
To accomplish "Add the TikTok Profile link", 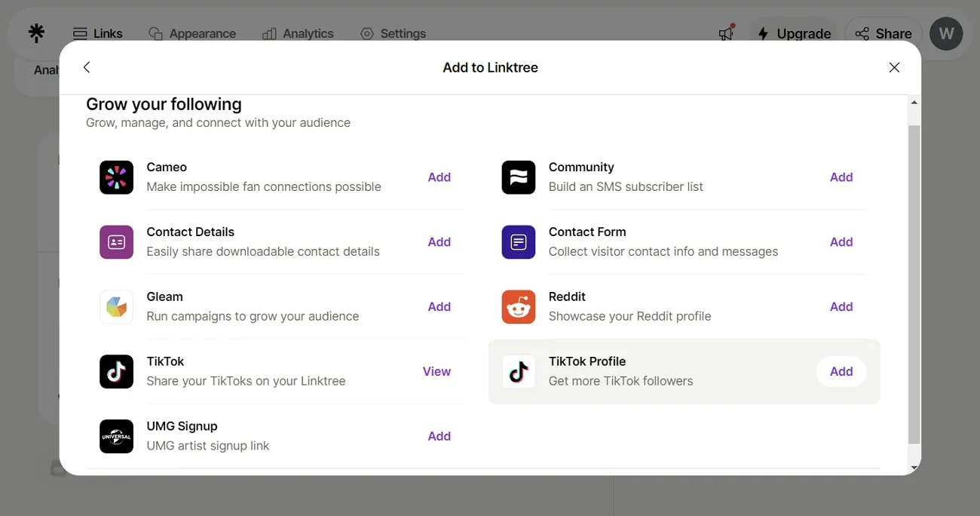I will pos(841,371).
